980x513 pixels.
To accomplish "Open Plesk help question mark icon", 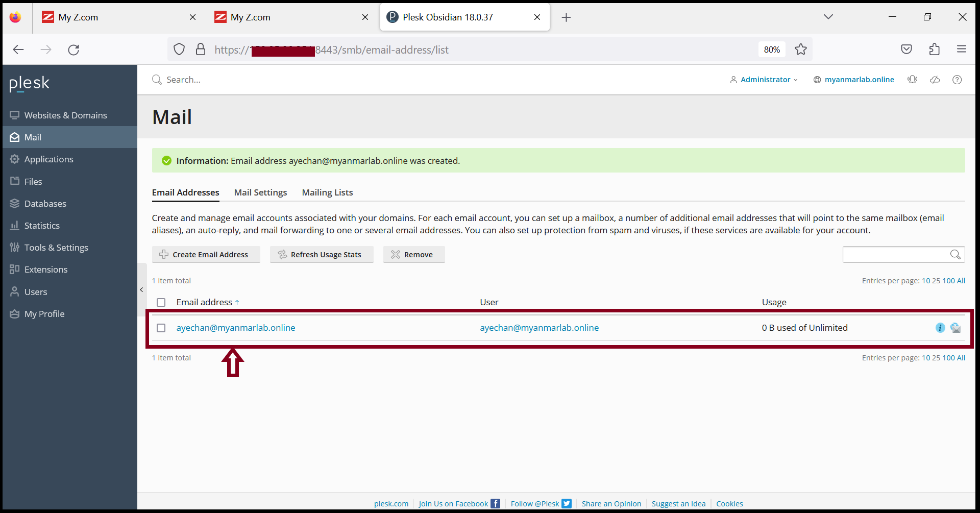I will (957, 80).
